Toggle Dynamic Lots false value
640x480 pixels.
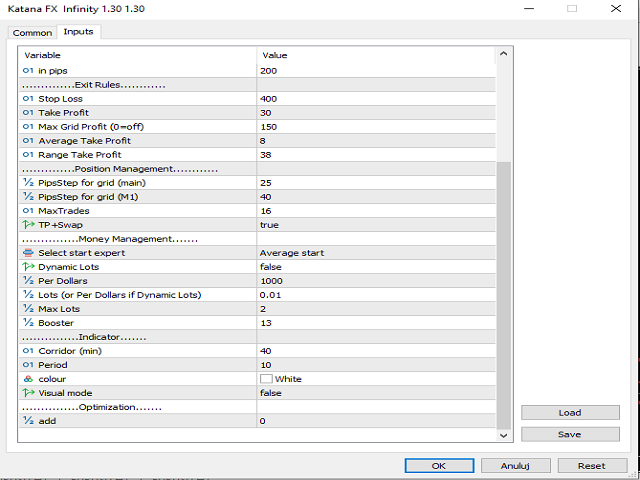[x=376, y=267]
